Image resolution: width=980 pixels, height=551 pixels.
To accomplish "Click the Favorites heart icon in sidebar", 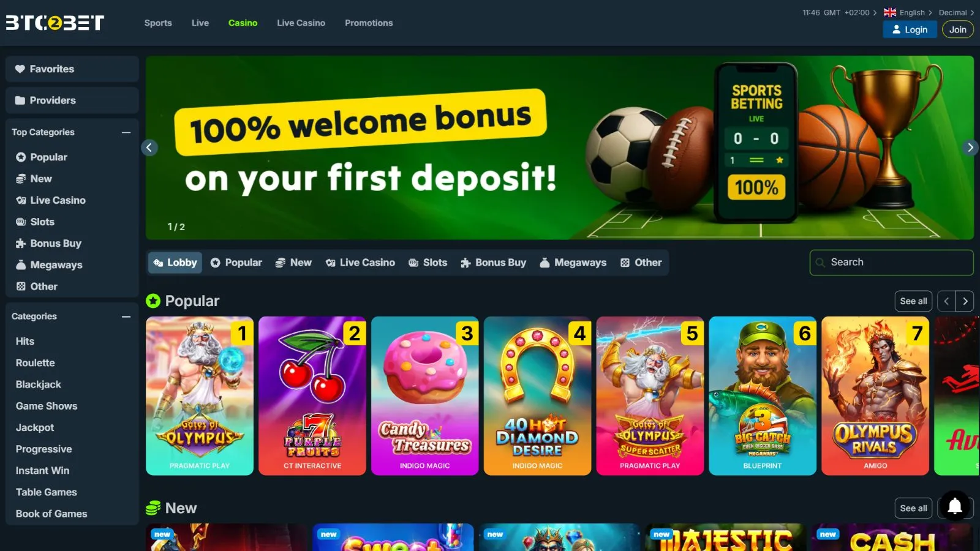I will coord(20,69).
